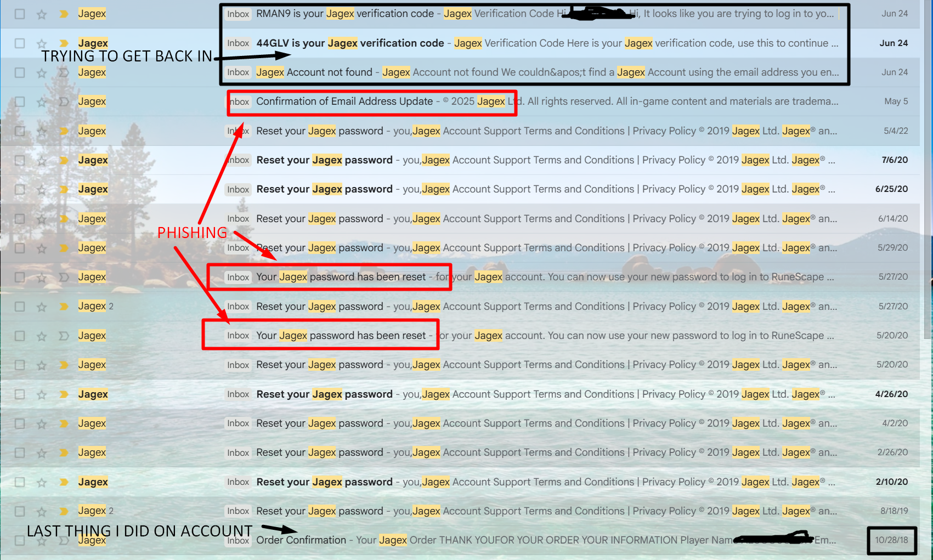Click bold sender 'Jagex' on 7/6/20 row
Screen dimensions: 933x560
pyautogui.click(x=93, y=160)
